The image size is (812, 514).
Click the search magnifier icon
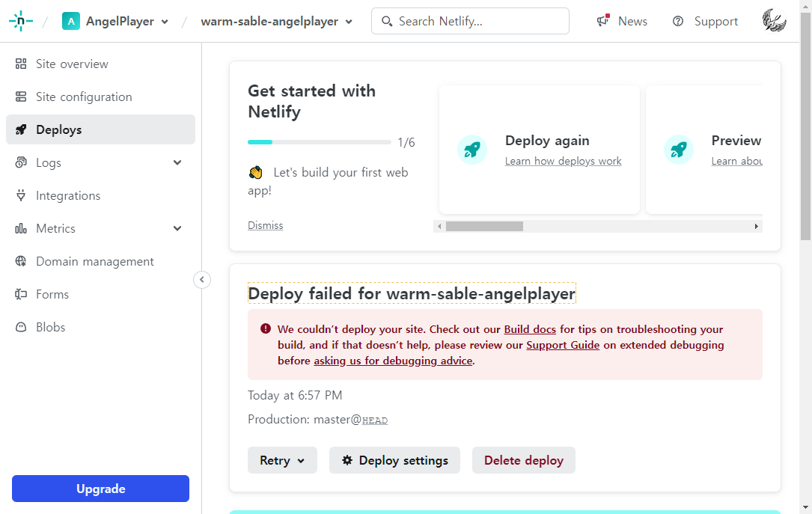pos(387,21)
